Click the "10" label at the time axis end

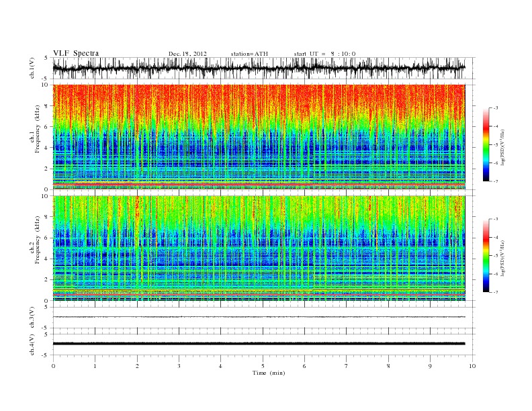472,366
